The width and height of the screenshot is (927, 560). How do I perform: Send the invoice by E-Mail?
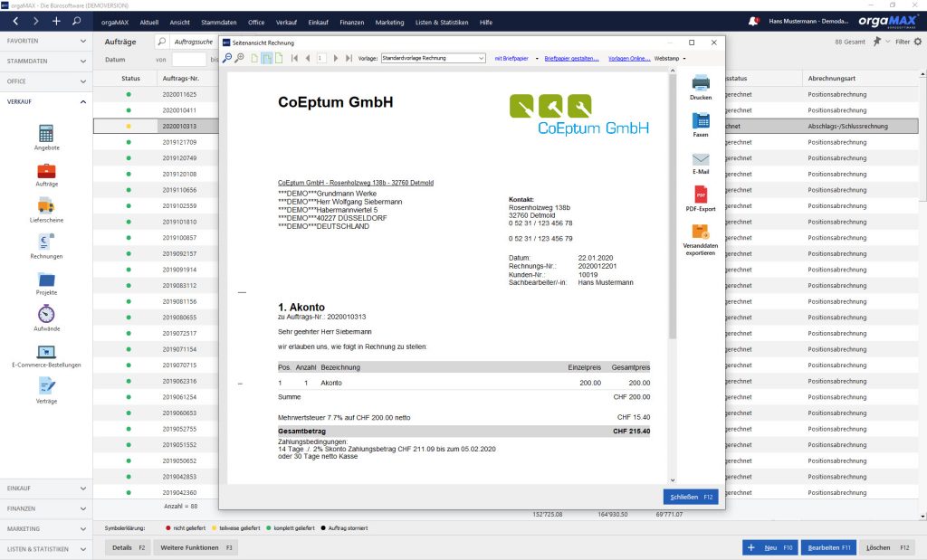point(701,163)
